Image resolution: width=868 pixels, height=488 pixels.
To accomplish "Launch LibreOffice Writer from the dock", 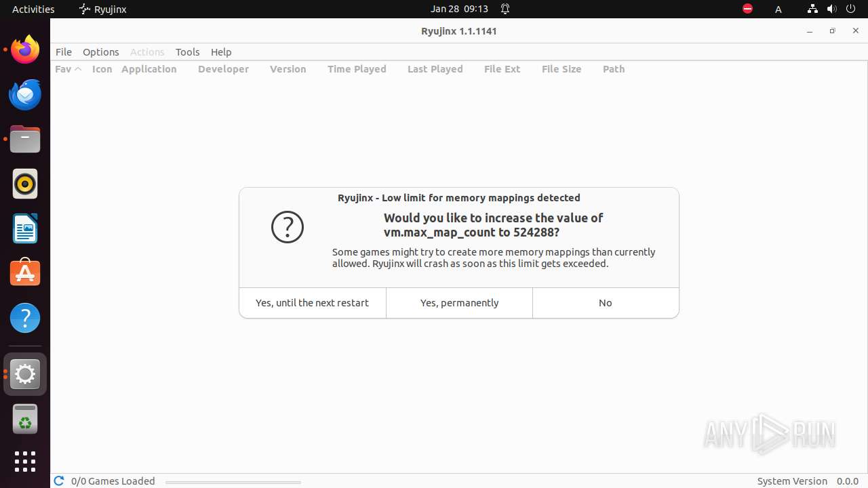I will click(x=25, y=228).
